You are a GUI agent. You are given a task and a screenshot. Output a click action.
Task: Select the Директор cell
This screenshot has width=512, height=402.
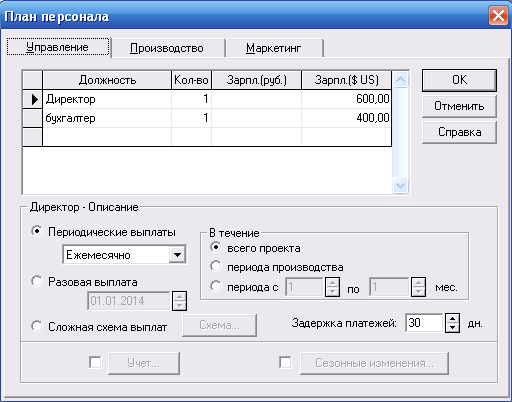pyautogui.click(x=107, y=99)
